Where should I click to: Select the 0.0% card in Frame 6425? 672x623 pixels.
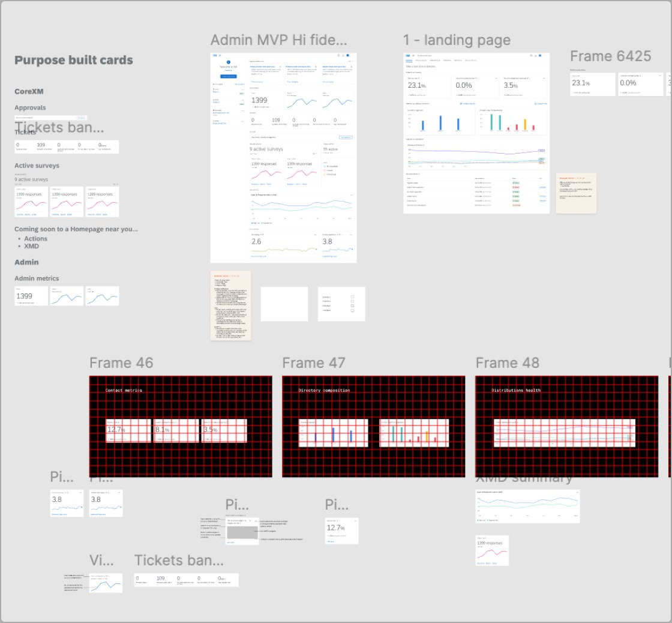pos(640,84)
